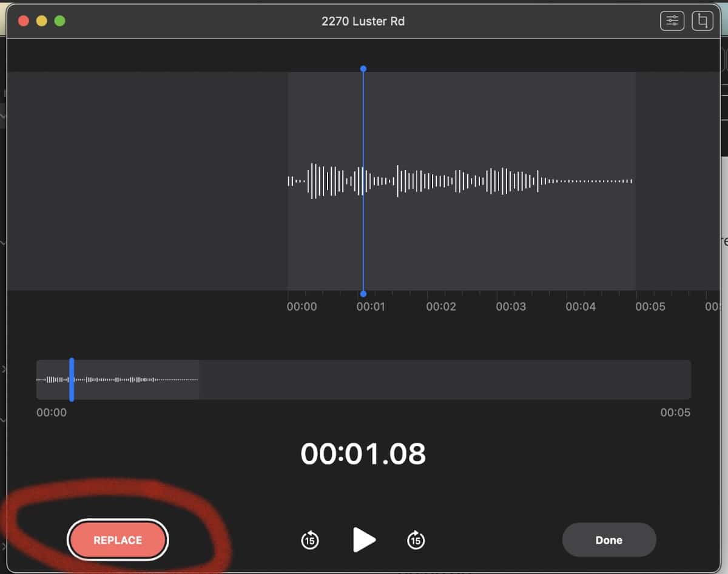Minimize the window with the yellow button

(x=42, y=21)
